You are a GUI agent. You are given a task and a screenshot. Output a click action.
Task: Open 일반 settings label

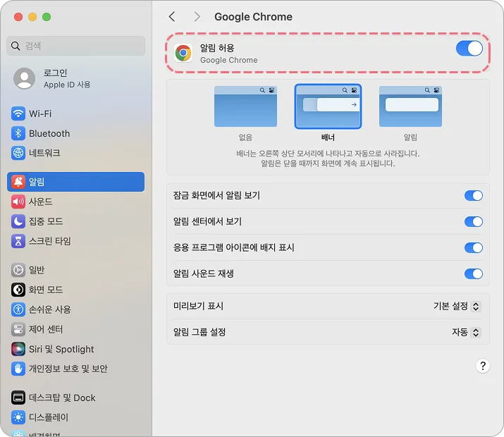pos(37,270)
